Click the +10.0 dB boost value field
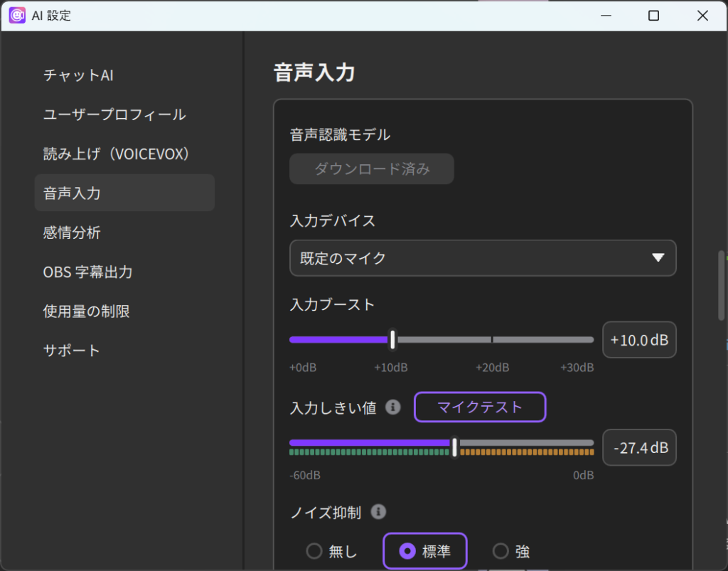728x571 pixels. tap(639, 340)
